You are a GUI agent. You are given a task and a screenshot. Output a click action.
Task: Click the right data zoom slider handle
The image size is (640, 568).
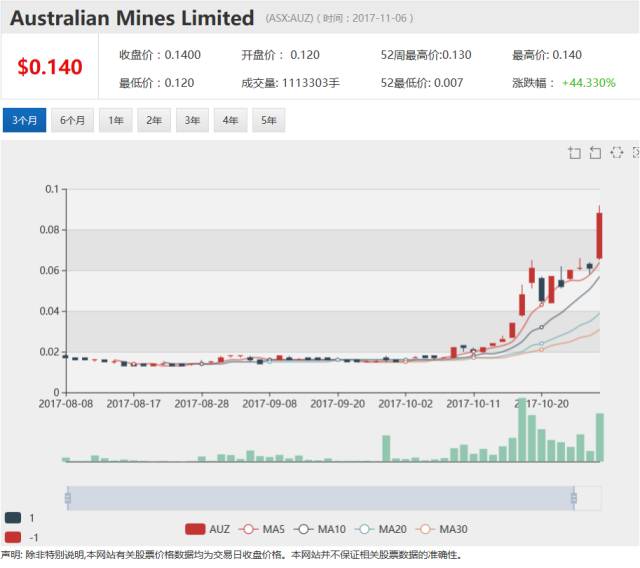point(573,498)
